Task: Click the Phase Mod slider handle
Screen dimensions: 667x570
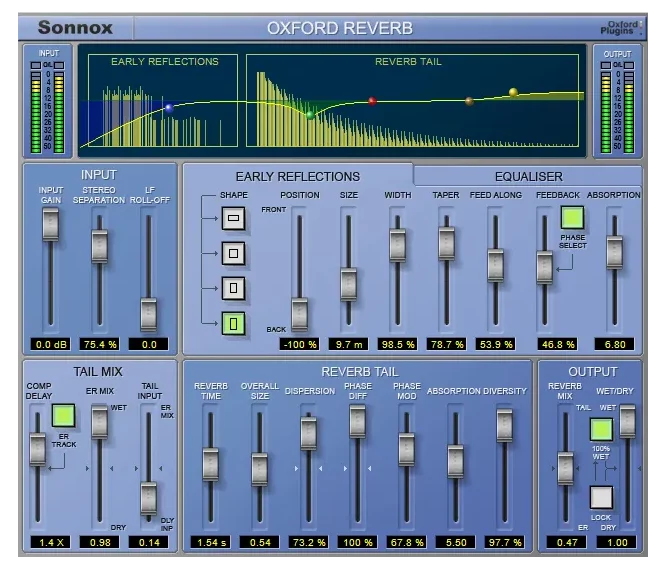Action: point(406,449)
